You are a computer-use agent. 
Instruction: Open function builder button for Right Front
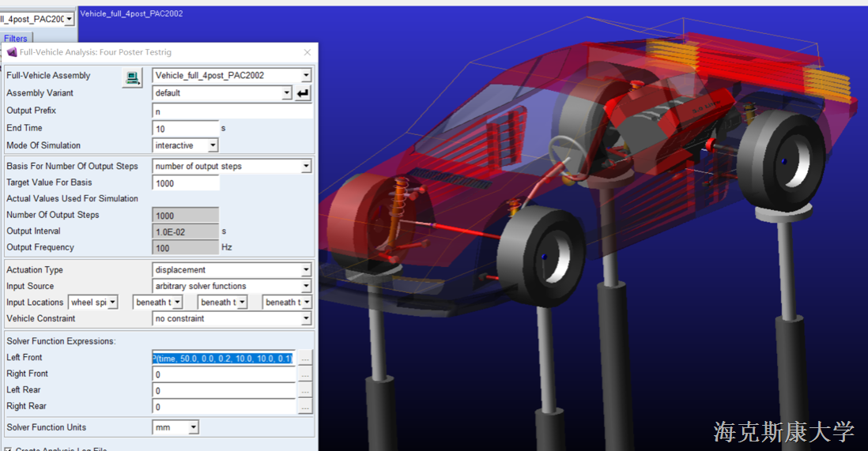coord(305,375)
